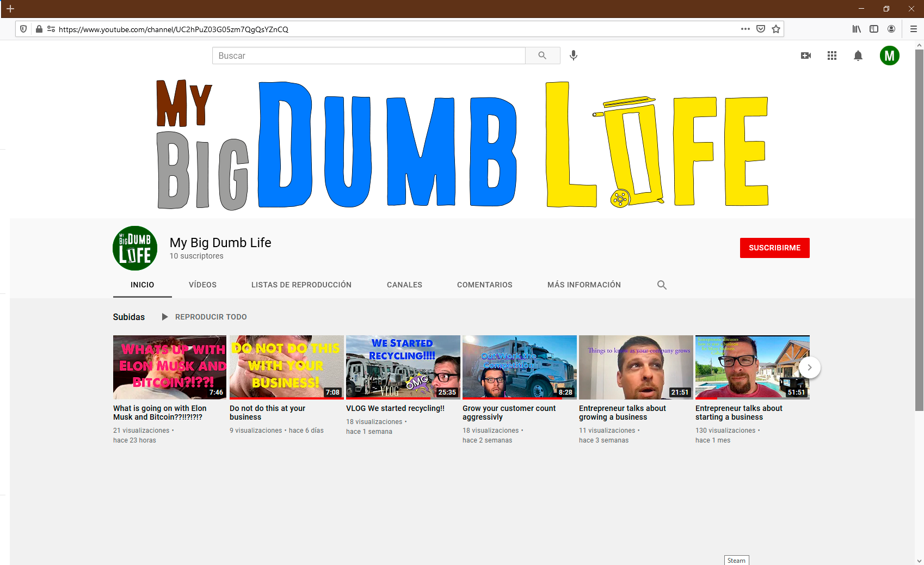Save page to Pocket
Image resolution: width=924 pixels, height=565 pixels.
coord(761,29)
